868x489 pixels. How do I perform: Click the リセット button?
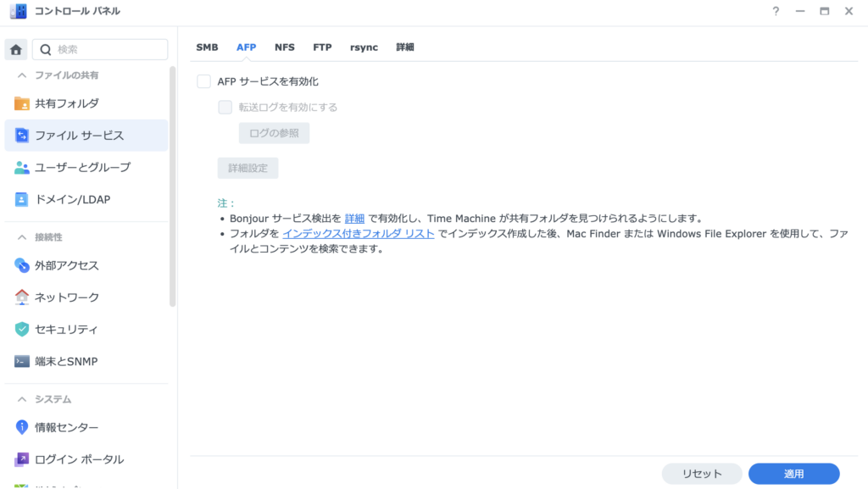point(702,474)
